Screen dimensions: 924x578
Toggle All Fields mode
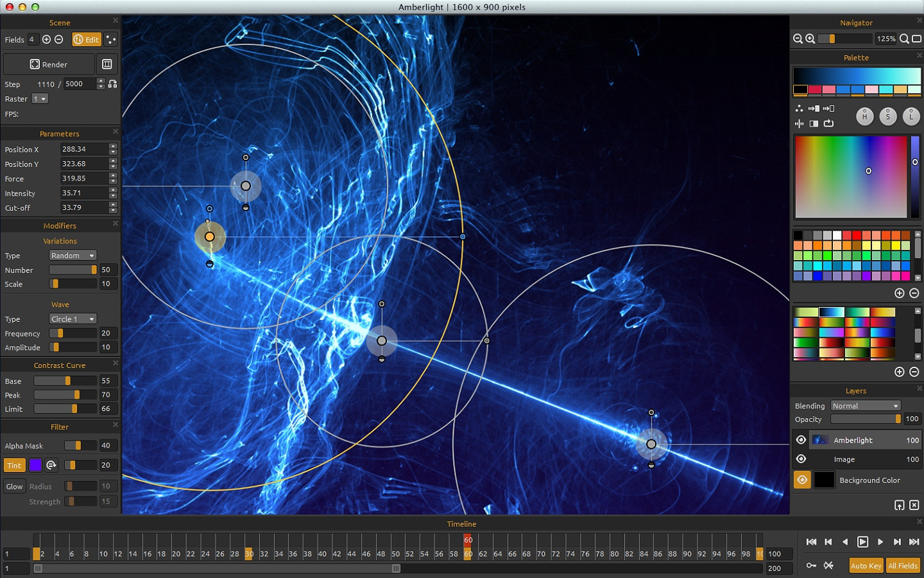(903, 565)
